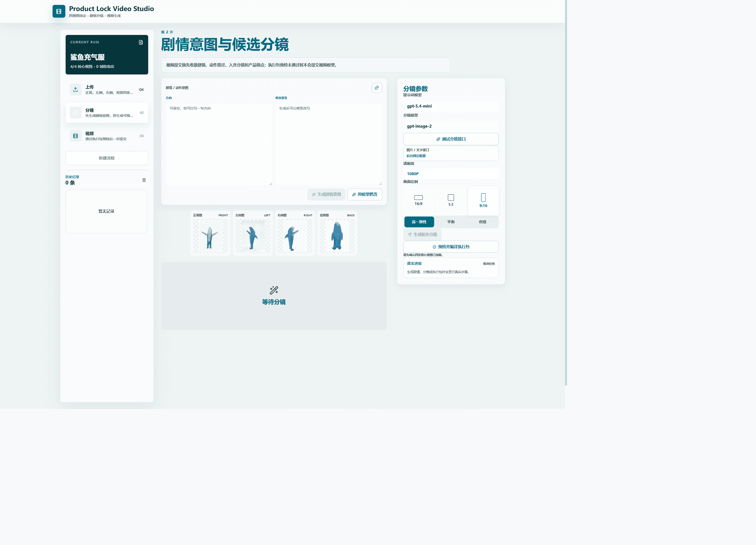Image resolution: width=756 pixels, height=545 pixels.
Task: Open the 清晰度 1080P dropdown
Action: pyautogui.click(x=451, y=174)
